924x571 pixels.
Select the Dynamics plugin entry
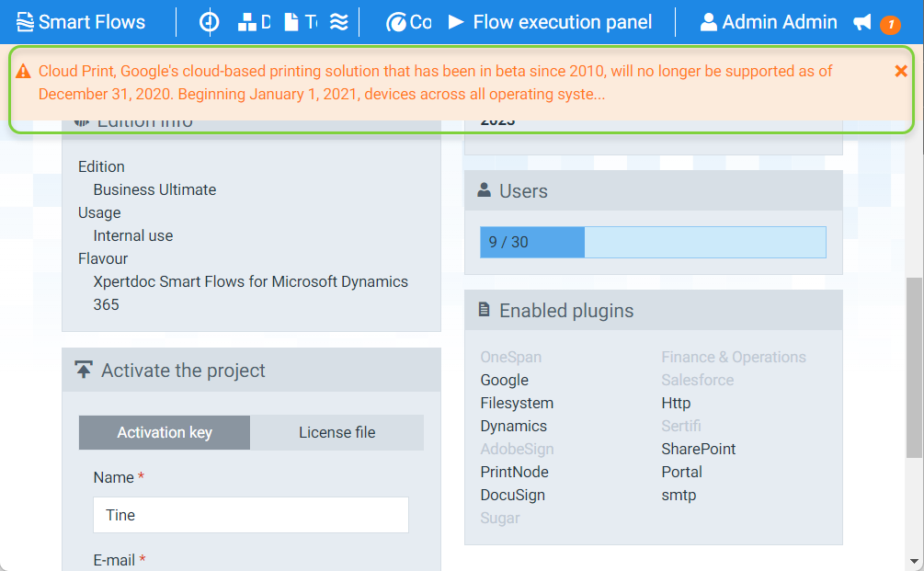(513, 426)
